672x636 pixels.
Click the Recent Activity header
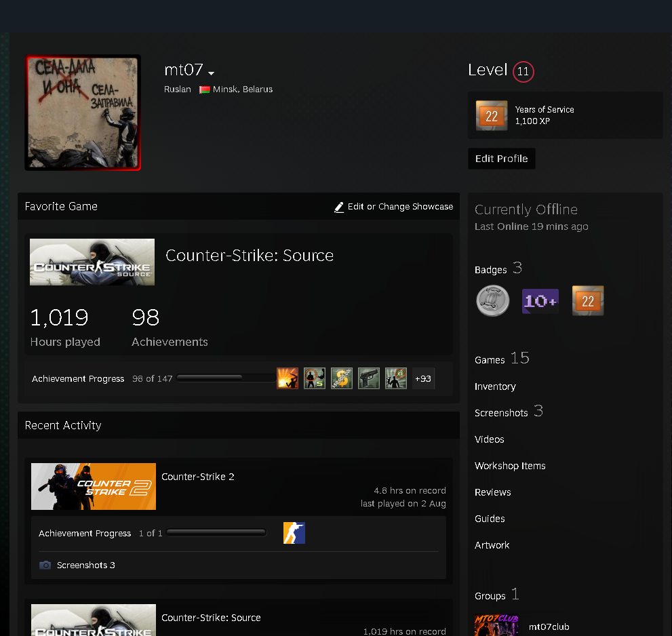pyautogui.click(x=63, y=425)
